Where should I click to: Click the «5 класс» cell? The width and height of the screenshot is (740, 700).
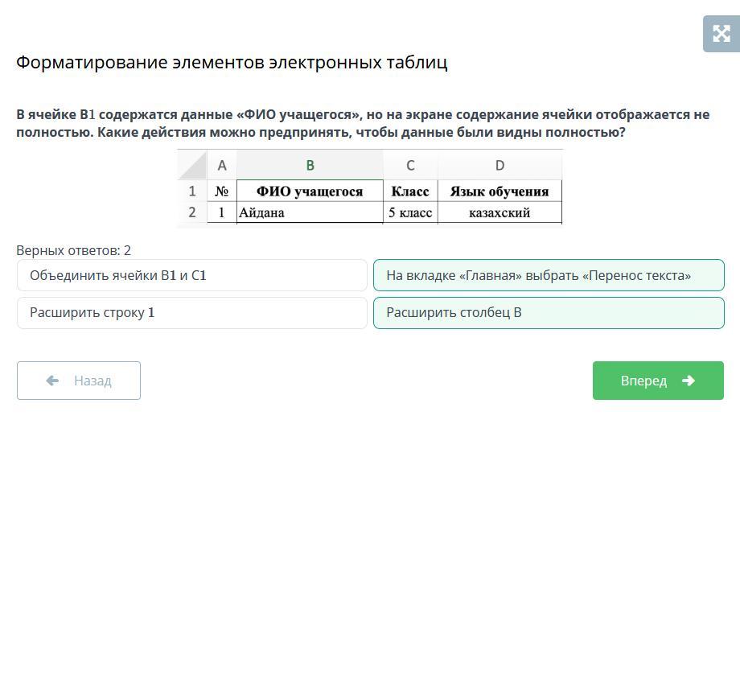tap(410, 212)
